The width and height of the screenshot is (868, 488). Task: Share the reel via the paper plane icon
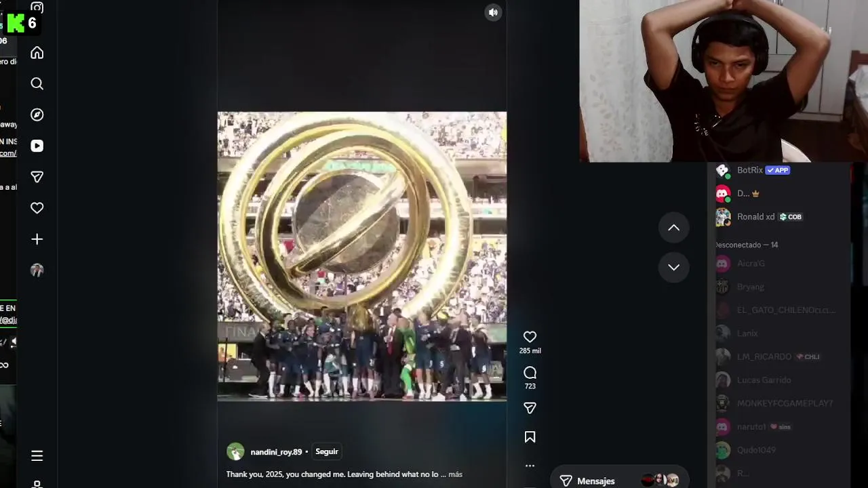pyautogui.click(x=530, y=408)
